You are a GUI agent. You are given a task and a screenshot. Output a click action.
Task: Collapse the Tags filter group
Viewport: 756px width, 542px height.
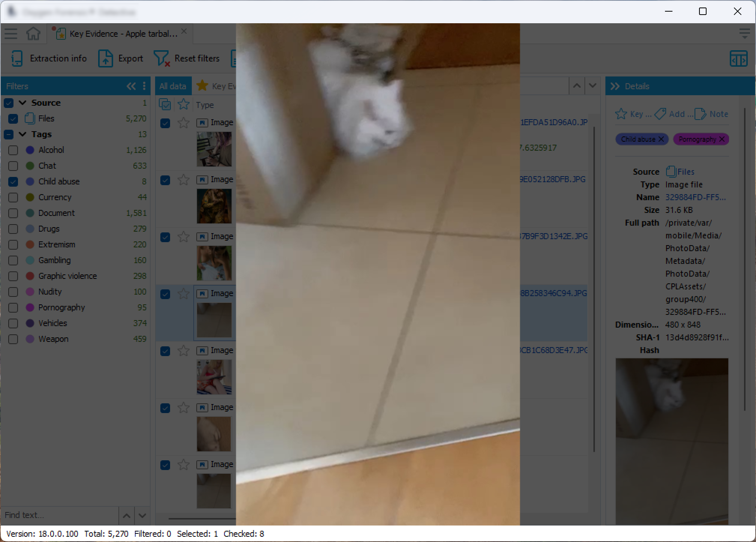click(x=22, y=134)
